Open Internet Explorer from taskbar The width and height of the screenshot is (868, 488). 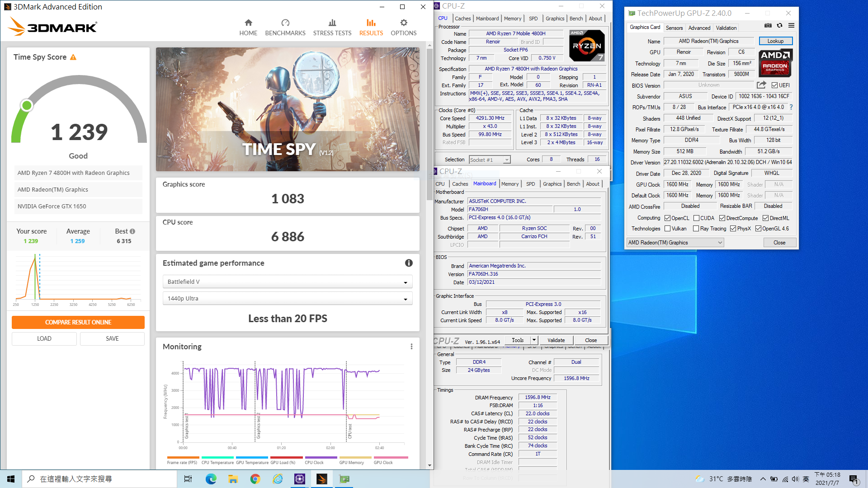tap(277, 479)
